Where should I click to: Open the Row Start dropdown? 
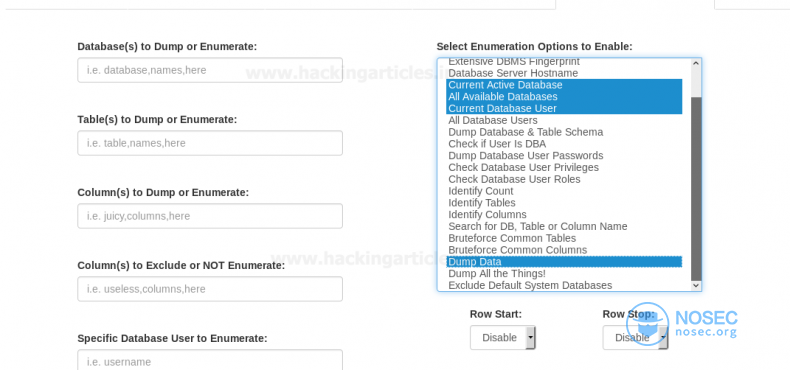(x=502, y=337)
